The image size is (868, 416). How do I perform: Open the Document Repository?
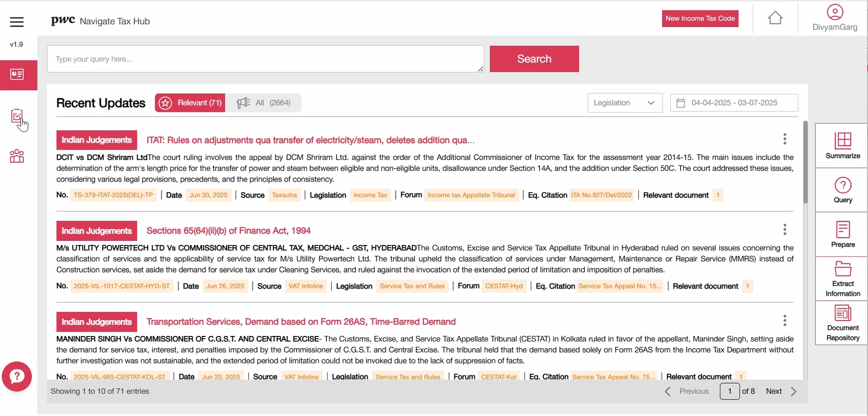843,323
